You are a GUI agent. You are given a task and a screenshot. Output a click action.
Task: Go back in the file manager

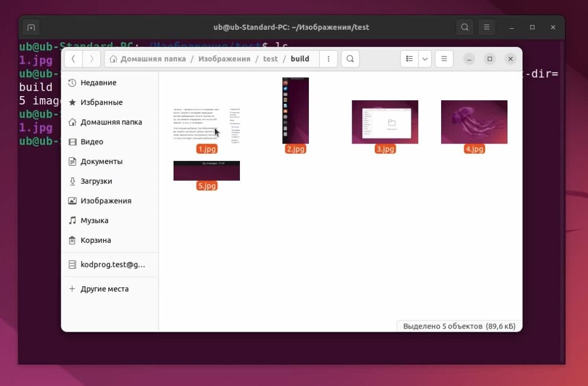tap(74, 59)
